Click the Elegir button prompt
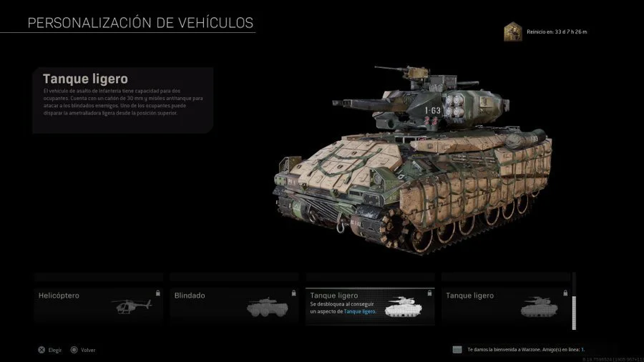The image size is (644, 362). (x=49, y=350)
